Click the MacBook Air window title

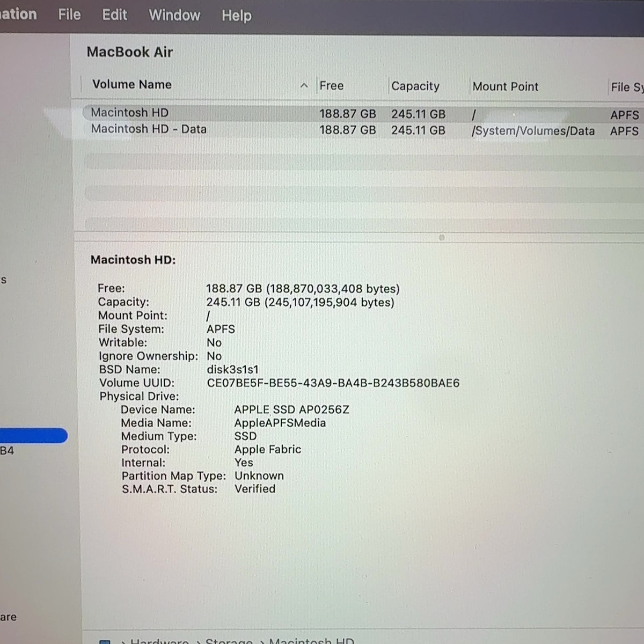click(x=129, y=52)
